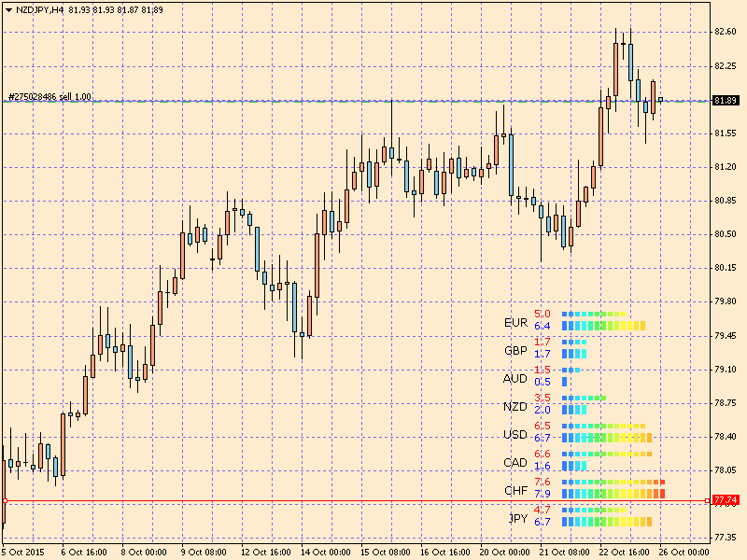Select the USD red strength value 6.5
The width and height of the screenshot is (747, 560).
[543, 427]
